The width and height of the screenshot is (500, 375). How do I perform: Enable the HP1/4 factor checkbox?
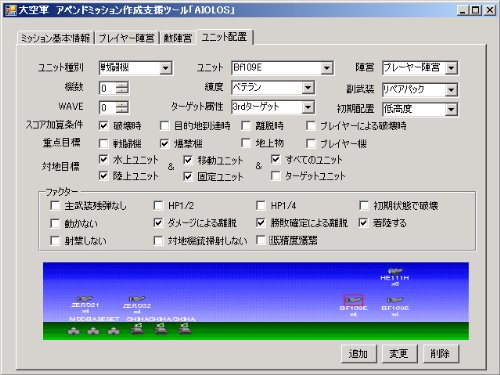[x=261, y=205]
